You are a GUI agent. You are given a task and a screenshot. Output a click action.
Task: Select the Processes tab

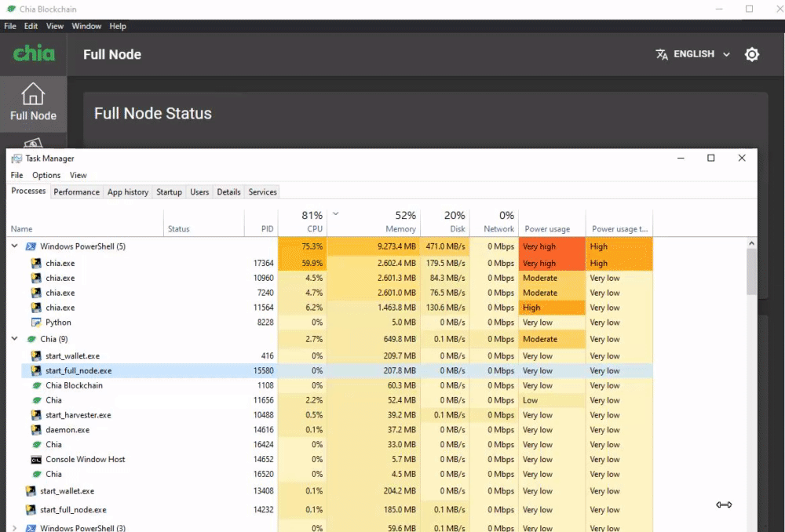click(28, 191)
